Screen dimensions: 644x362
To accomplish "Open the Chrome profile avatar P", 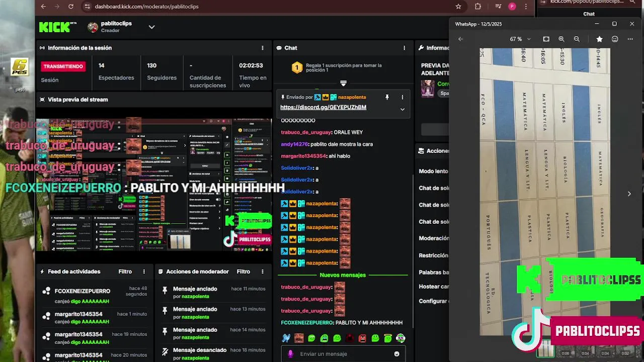I will tap(512, 7).
